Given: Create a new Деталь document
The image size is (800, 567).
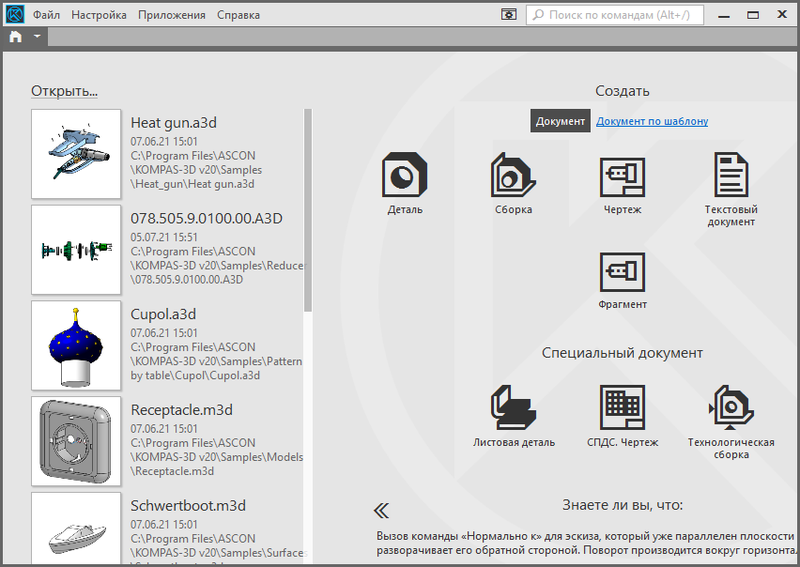Looking at the screenshot, I should pyautogui.click(x=405, y=183).
